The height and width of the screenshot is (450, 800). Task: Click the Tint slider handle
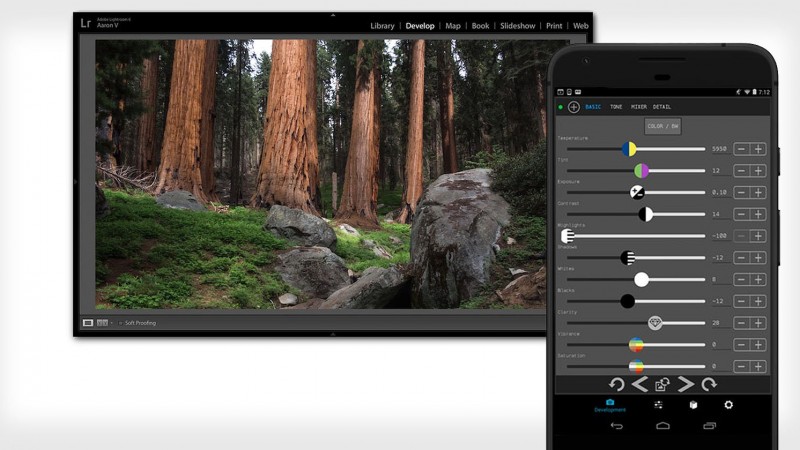pos(641,170)
